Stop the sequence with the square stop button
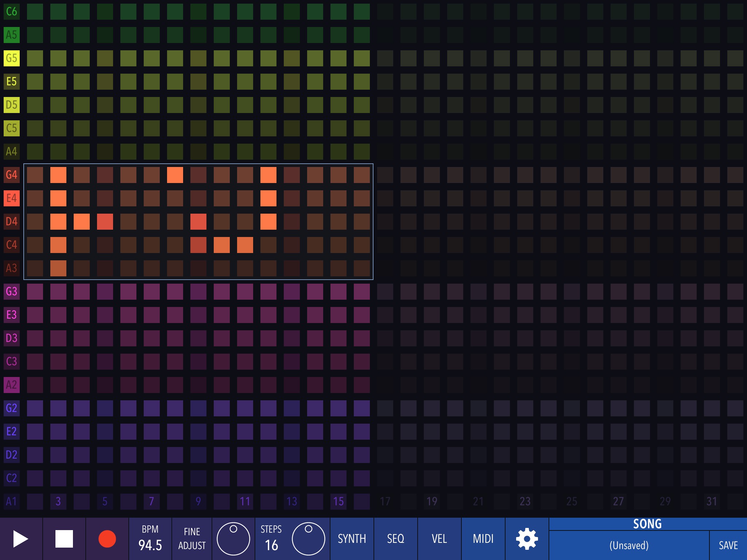 point(64,539)
